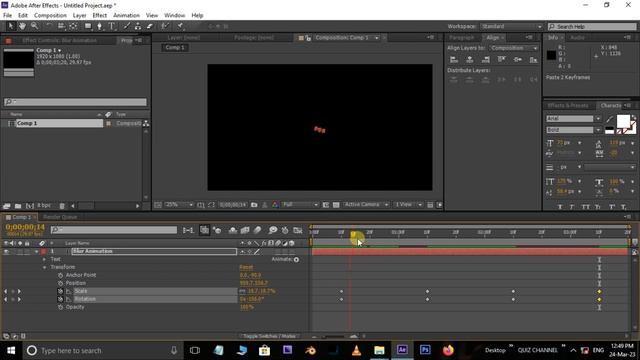Select the Roto Brush tool
Screen dimensions: 640x360
[x=164, y=26]
